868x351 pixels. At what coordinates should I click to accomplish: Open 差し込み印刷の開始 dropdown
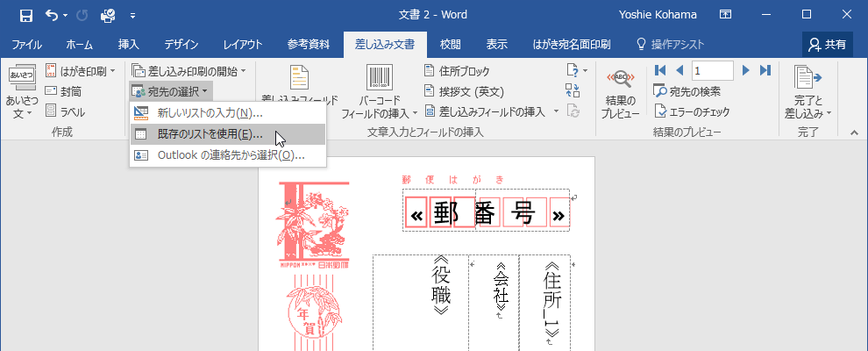[x=189, y=71]
